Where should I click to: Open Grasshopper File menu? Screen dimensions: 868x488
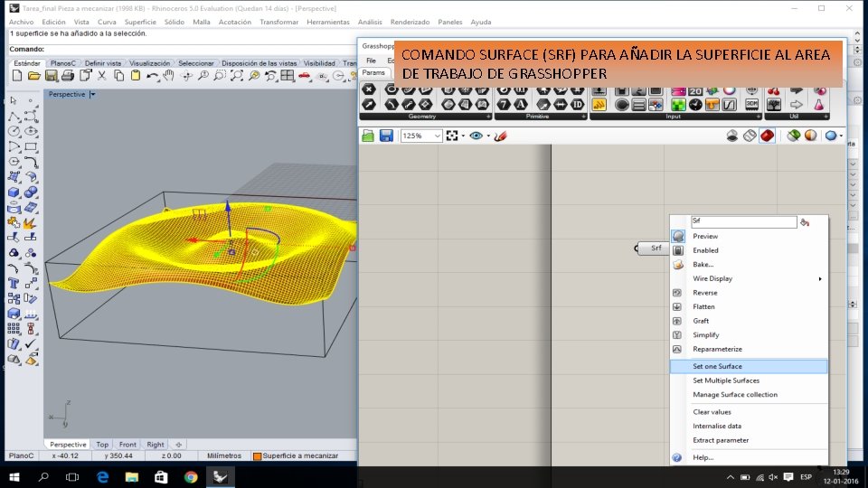371,61
